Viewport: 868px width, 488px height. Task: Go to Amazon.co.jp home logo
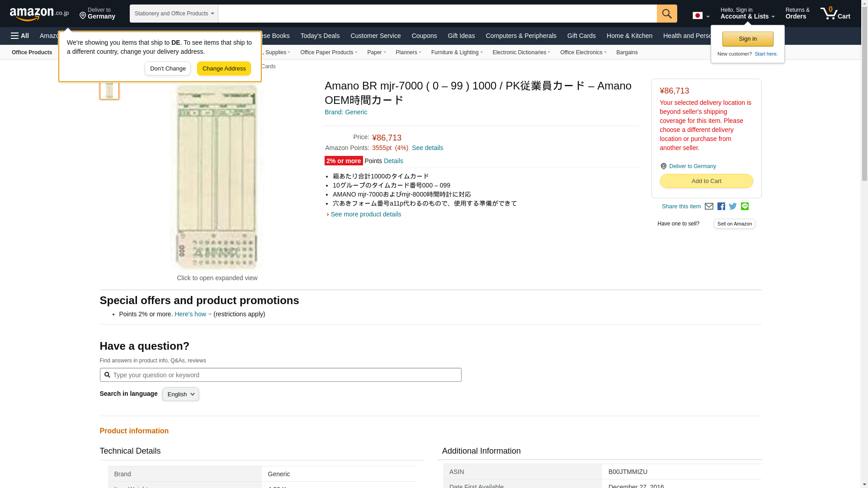(39, 14)
